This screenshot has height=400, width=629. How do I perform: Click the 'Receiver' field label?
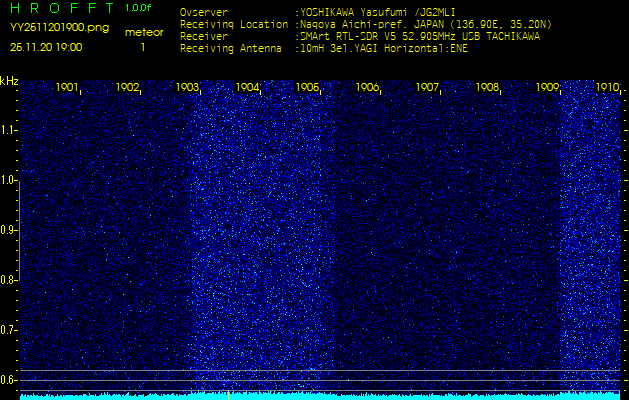[204, 37]
